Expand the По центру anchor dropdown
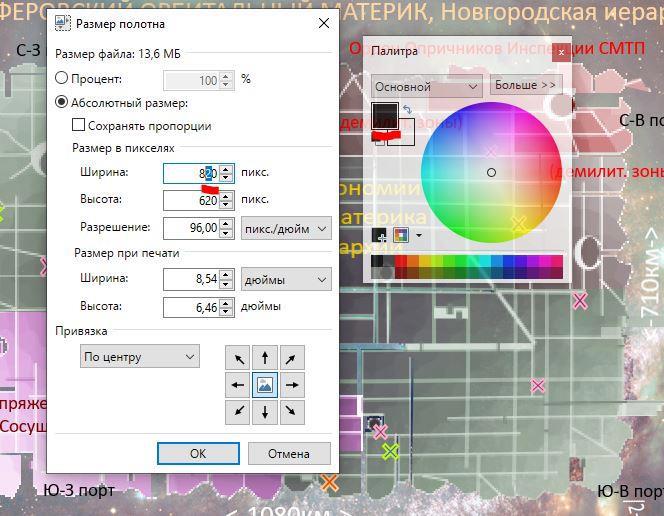 click(x=140, y=357)
